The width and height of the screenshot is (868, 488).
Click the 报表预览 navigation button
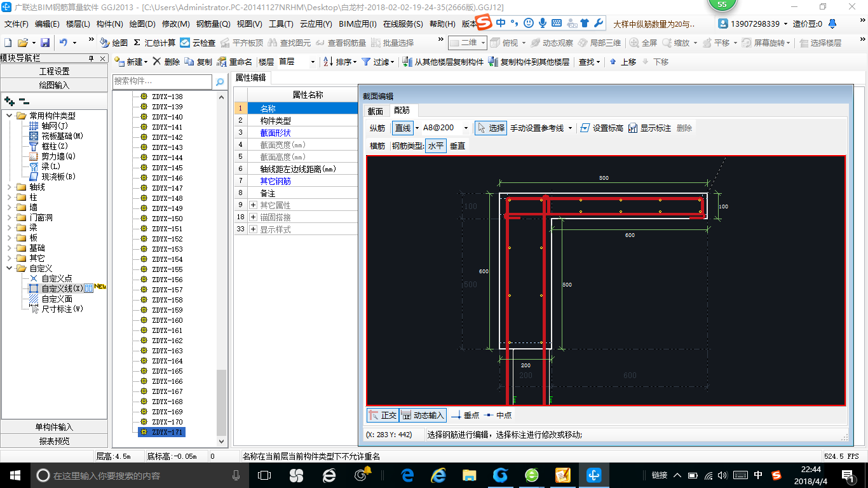[x=54, y=440]
